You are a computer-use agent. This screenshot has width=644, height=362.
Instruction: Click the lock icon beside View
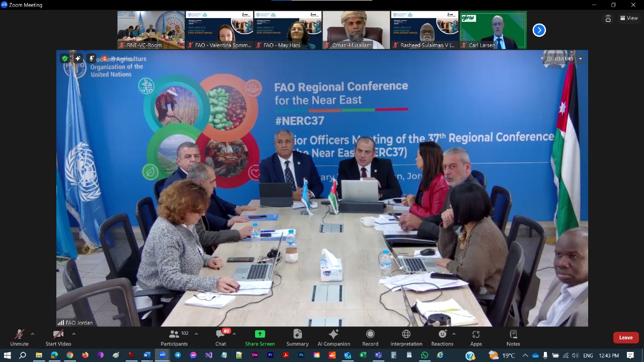(608, 19)
